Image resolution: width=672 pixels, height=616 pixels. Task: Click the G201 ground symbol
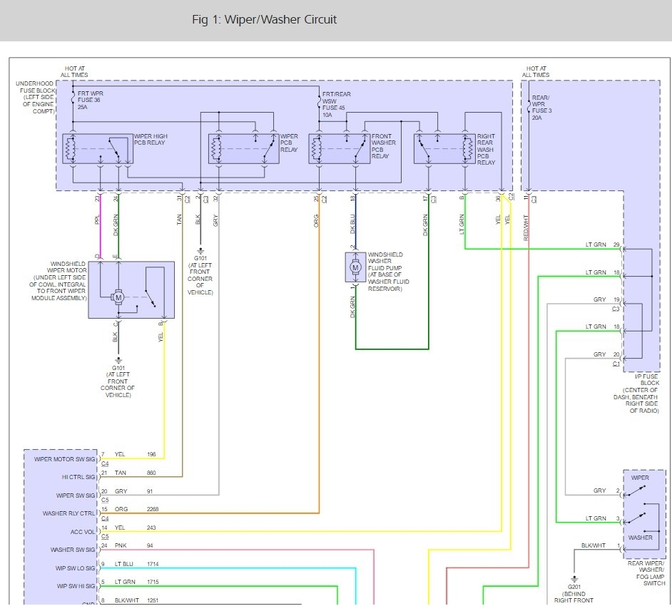point(574,579)
